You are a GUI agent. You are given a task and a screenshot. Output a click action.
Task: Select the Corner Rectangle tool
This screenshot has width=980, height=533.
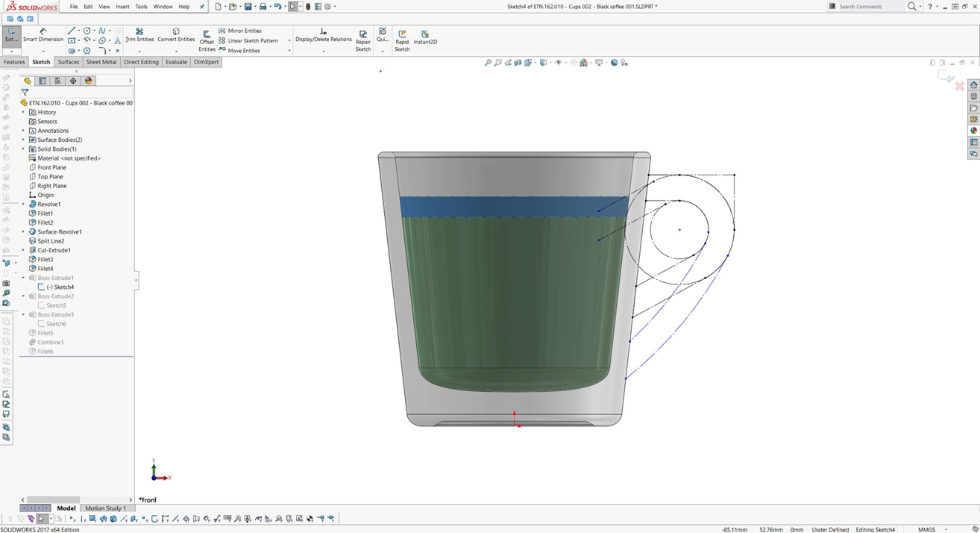coord(72,41)
